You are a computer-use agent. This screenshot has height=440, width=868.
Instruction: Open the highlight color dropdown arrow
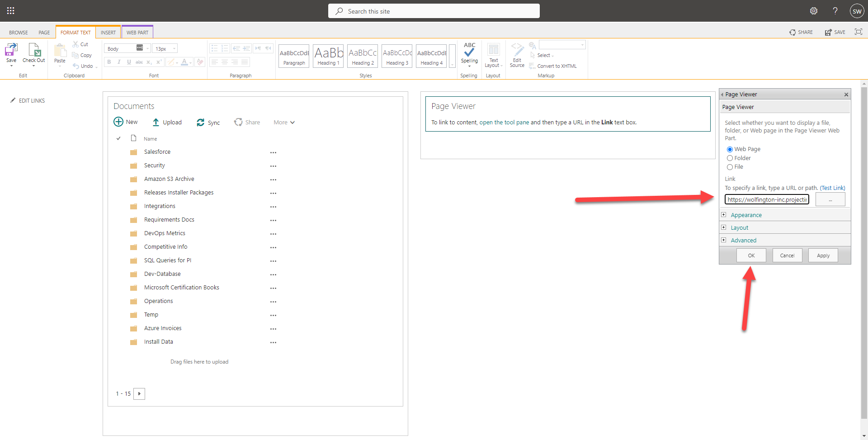pyautogui.click(x=177, y=62)
